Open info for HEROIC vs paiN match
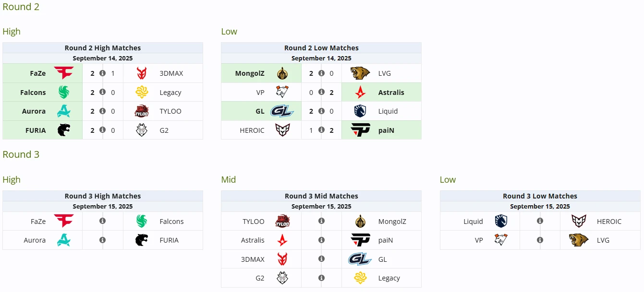The image size is (644, 292). [x=321, y=130]
